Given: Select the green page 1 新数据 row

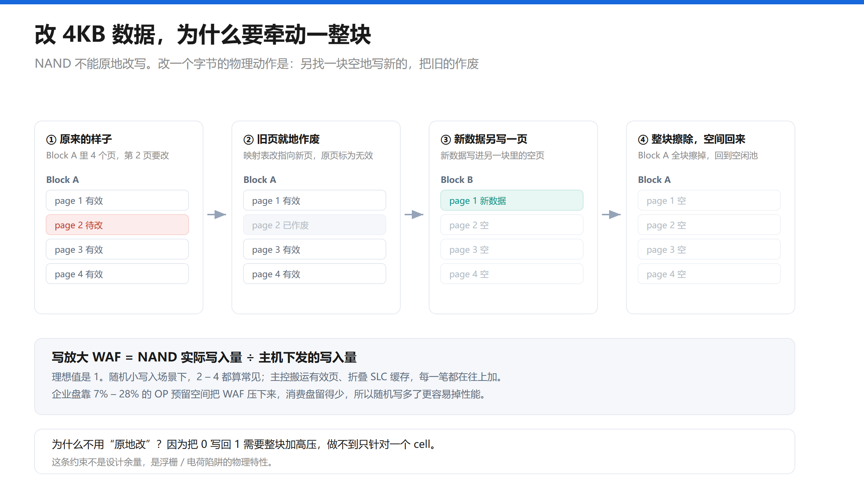Looking at the screenshot, I should tap(512, 201).
